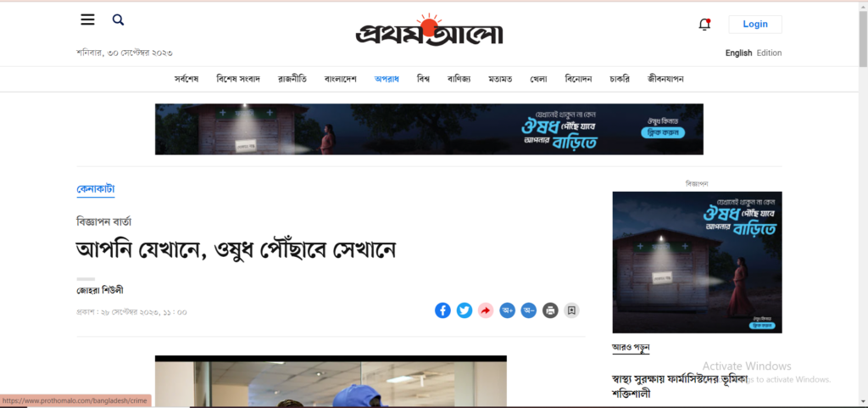Open the hamburger menu icon
868x408 pixels.
pyautogui.click(x=87, y=20)
